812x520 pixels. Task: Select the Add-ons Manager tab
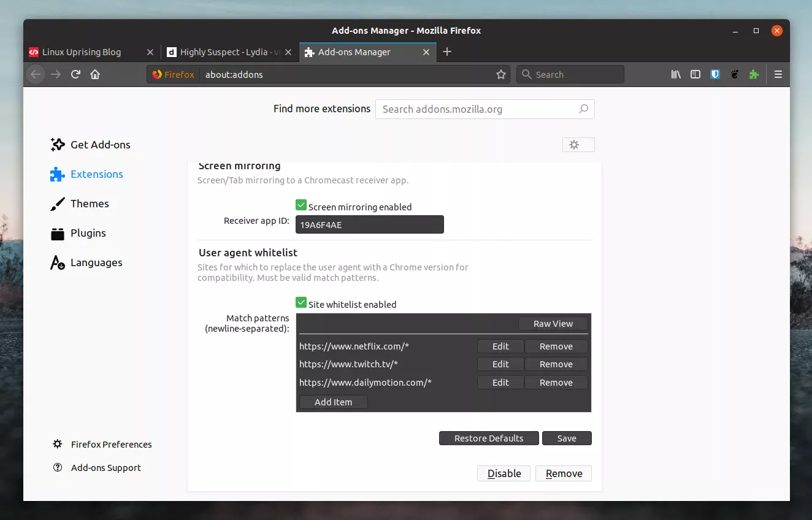(356, 52)
